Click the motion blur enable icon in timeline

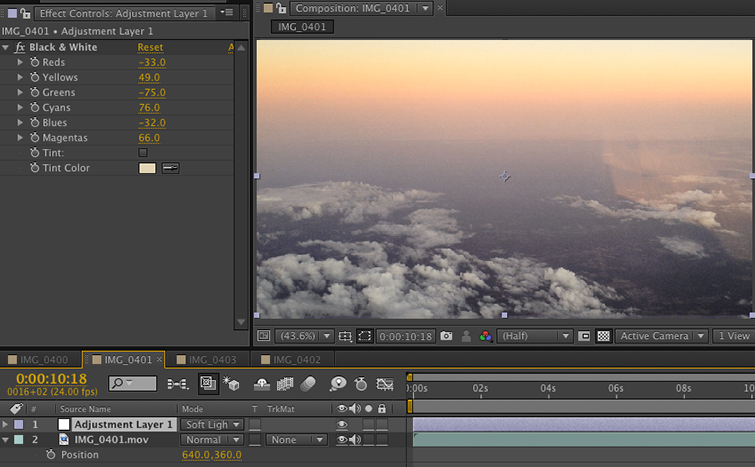[x=308, y=384]
